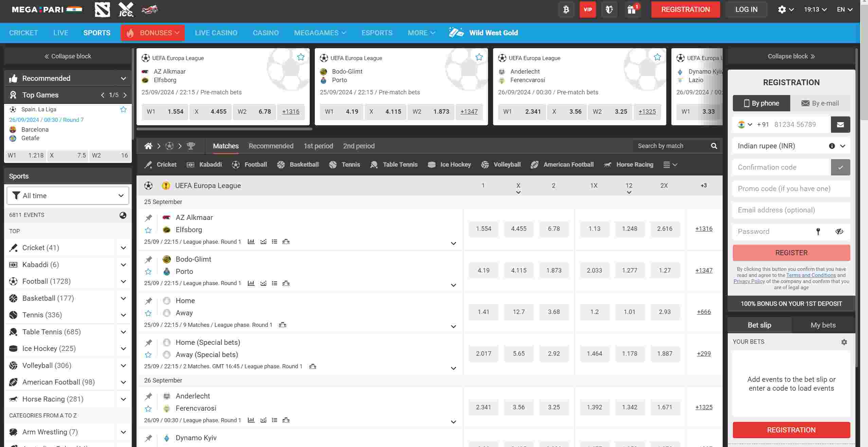Pin the Bodo-Glimt vs Porto match

pos(148,260)
